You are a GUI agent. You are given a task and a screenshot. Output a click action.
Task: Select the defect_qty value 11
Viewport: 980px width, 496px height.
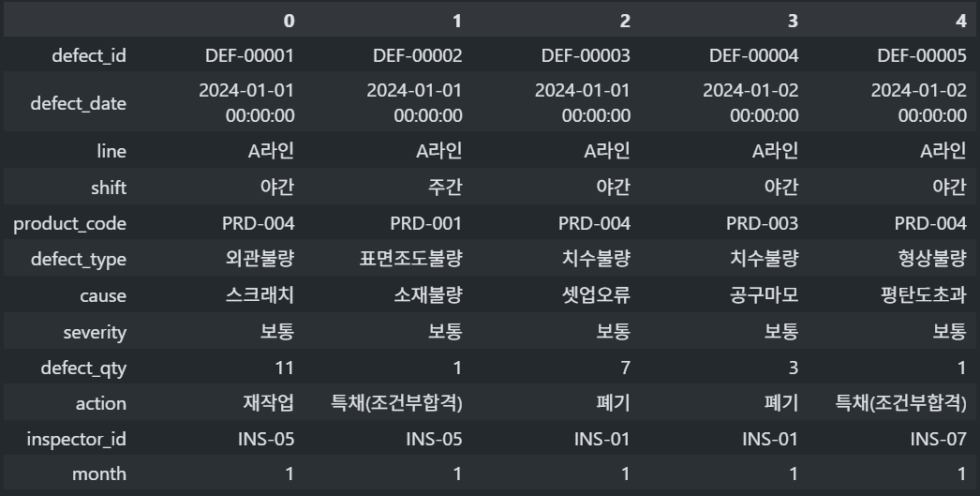click(284, 368)
